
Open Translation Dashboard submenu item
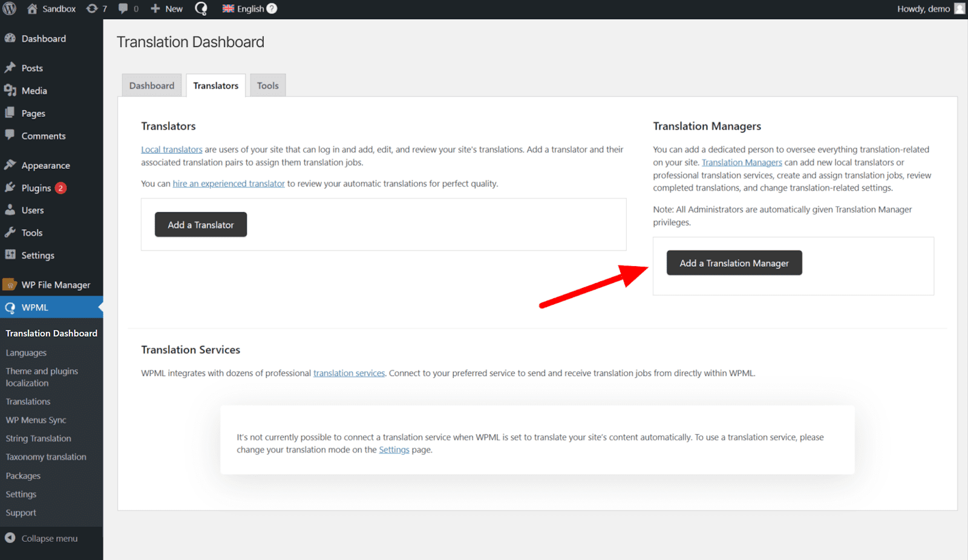coord(51,333)
